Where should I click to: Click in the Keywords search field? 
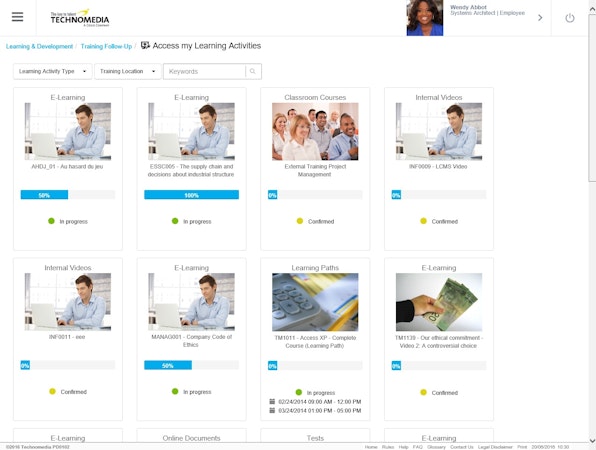[x=204, y=71]
